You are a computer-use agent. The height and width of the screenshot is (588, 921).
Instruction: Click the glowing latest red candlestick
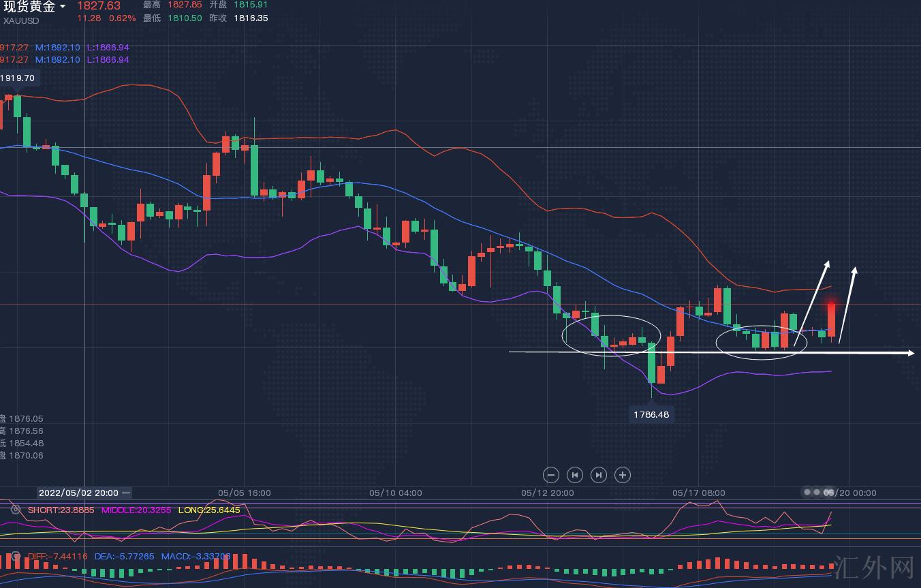pyautogui.click(x=831, y=319)
